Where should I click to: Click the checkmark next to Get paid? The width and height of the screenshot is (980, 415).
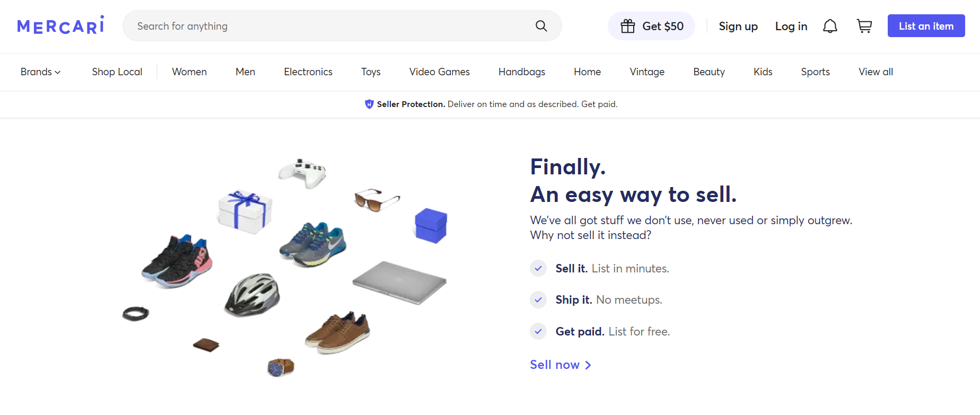538,331
